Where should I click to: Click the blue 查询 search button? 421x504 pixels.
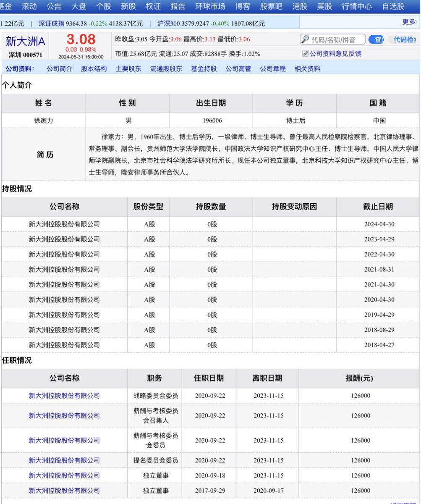tap(377, 40)
